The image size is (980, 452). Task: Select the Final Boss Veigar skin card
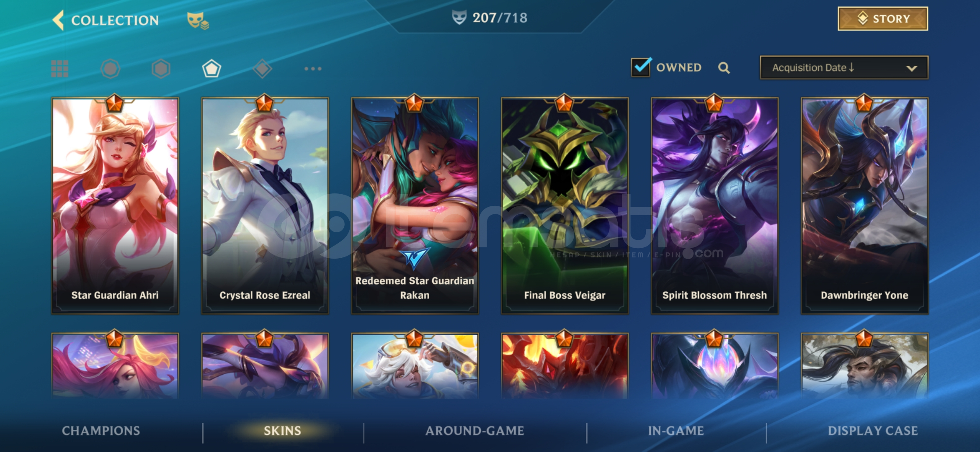pyautogui.click(x=565, y=205)
